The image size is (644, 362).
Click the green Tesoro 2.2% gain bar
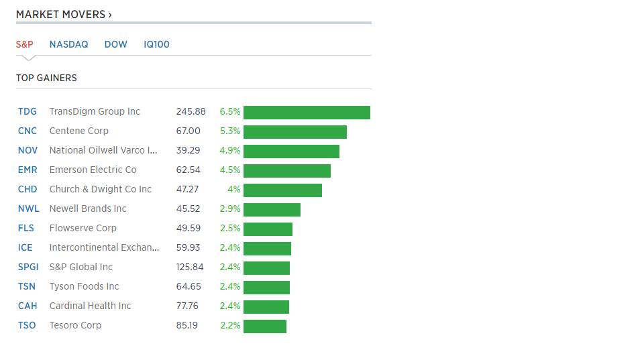pyautogui.click(x=265, y=326)
